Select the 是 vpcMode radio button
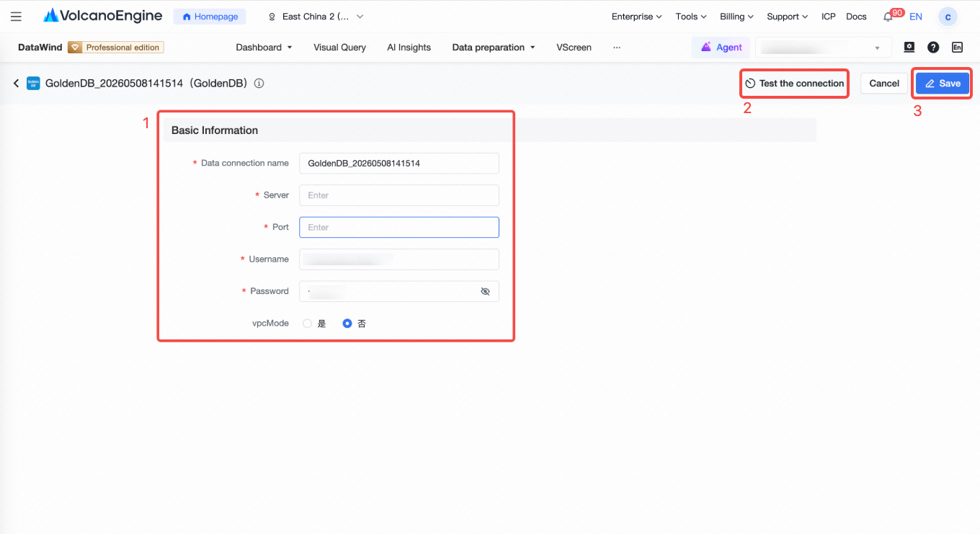980x534 pixels. pos(307,324)
